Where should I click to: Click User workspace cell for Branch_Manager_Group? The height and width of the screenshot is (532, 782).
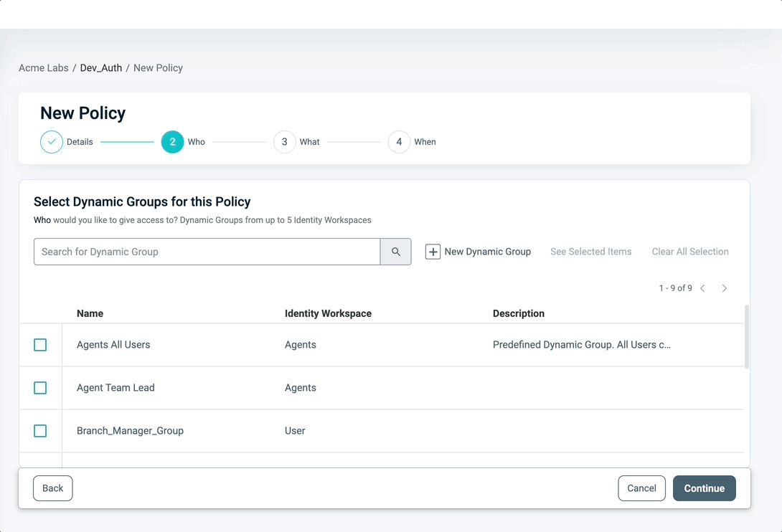pos(295,431)
